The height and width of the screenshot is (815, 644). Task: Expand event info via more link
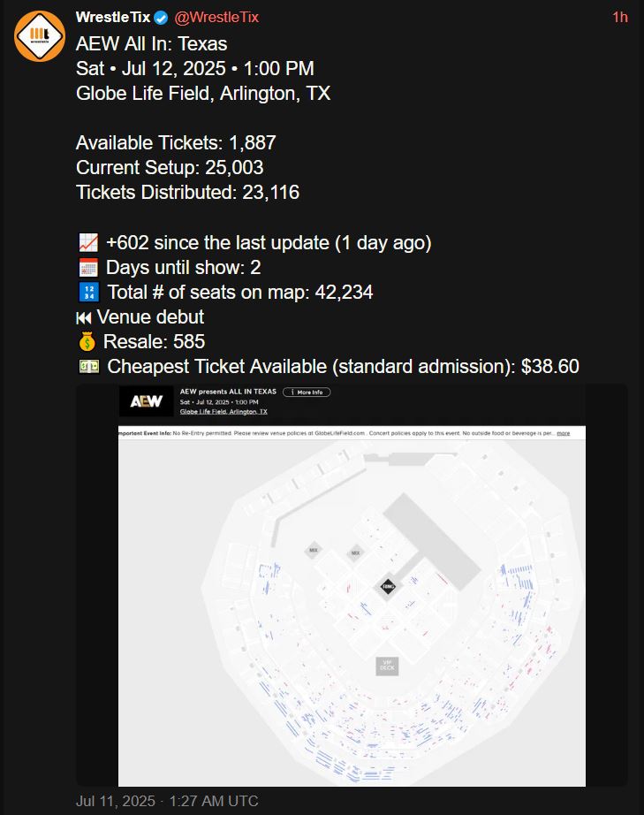(564, 433)
